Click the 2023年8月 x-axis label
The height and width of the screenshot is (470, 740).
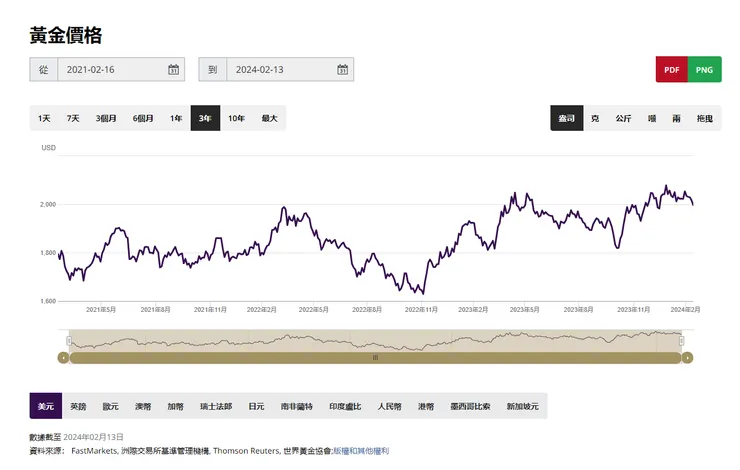point(579,310)
